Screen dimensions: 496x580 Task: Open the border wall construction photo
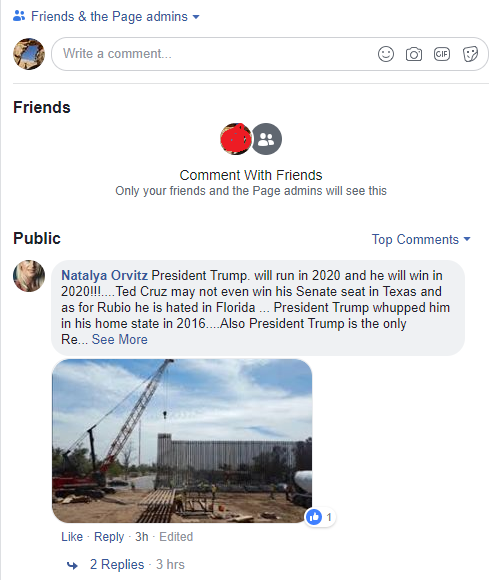click(182, 441)
